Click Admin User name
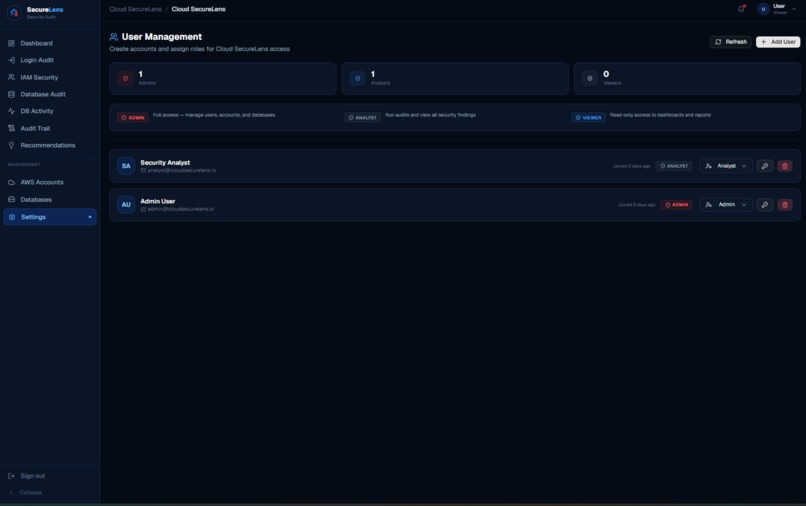806x506 pixels. point(158,201)
